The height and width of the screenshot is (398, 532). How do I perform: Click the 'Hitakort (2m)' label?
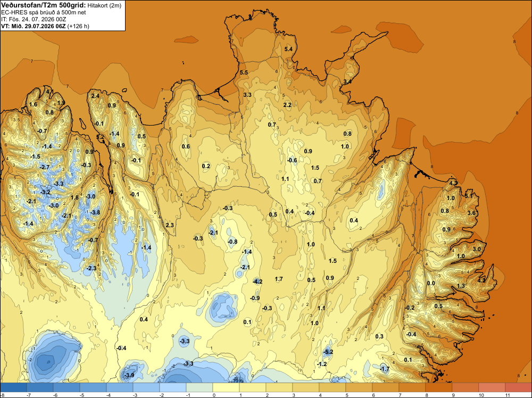tap(104, 5)
